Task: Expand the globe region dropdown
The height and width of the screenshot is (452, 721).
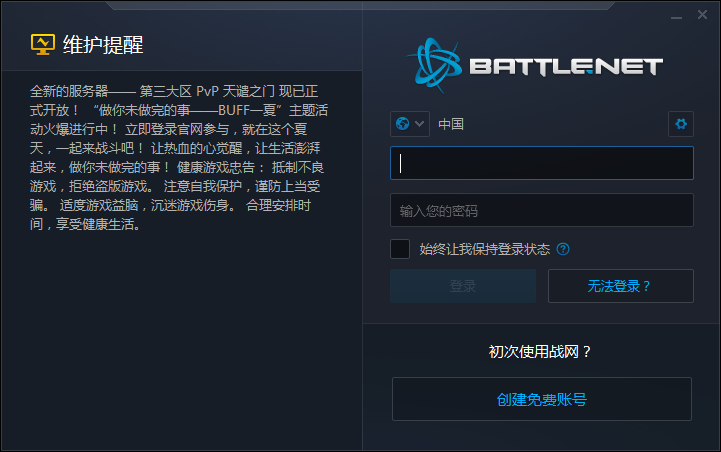Action: 410,124
